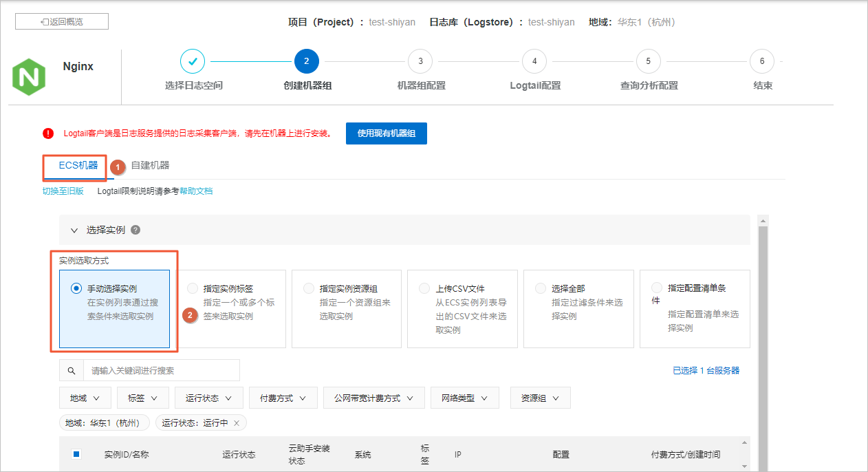This screenshot has height=472, width=868.
Task: Open the 标签 filter dropdown
Action: tap(143, 398)
